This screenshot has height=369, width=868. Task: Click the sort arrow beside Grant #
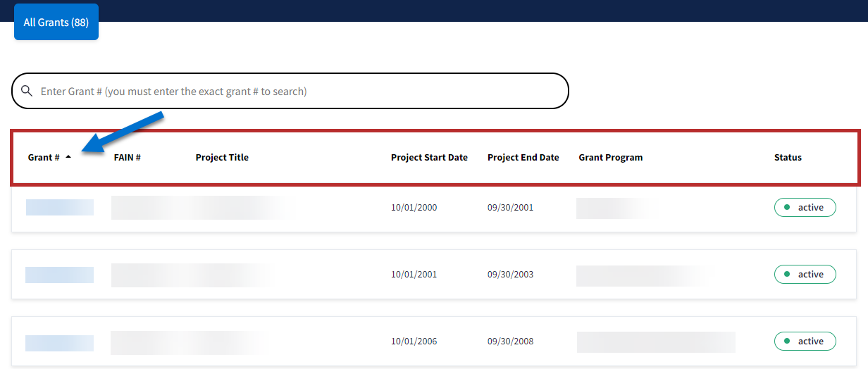(x=68, y=157)
